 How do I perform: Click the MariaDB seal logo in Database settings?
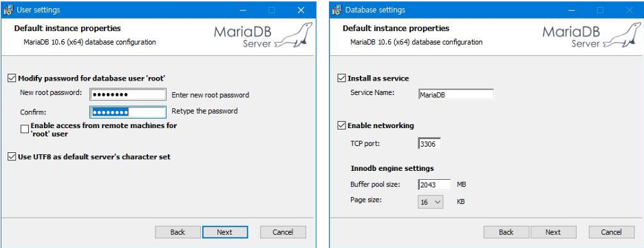(x=622, y=36)
